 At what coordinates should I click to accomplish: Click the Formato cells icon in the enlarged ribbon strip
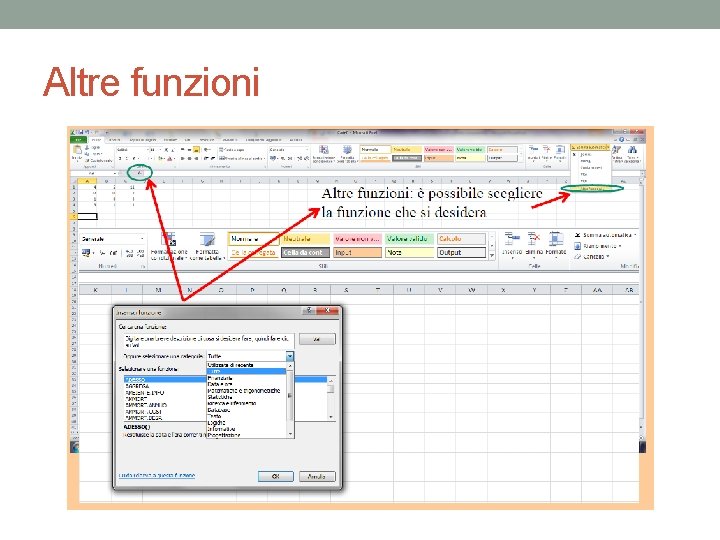coord(556,240)
